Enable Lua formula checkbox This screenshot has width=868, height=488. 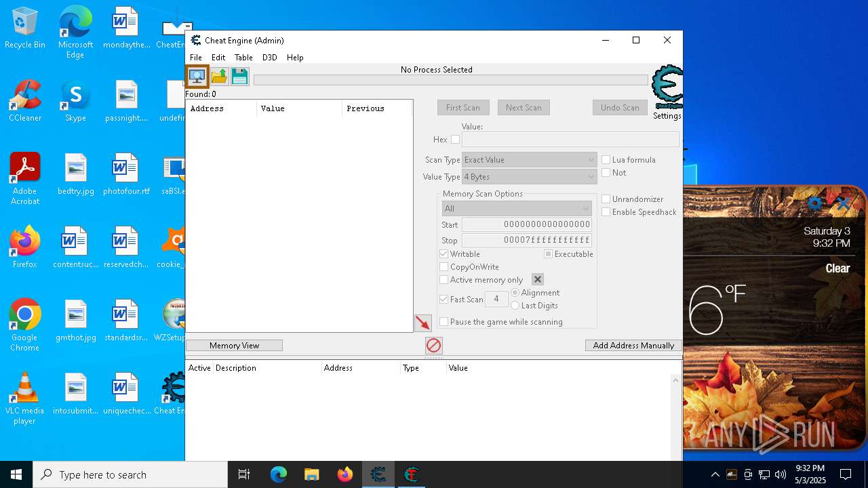coord(606,160)
